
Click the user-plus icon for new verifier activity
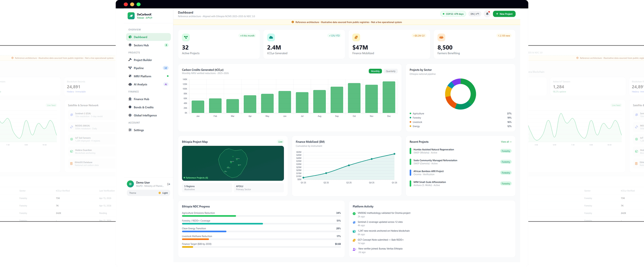coord(354,249)
